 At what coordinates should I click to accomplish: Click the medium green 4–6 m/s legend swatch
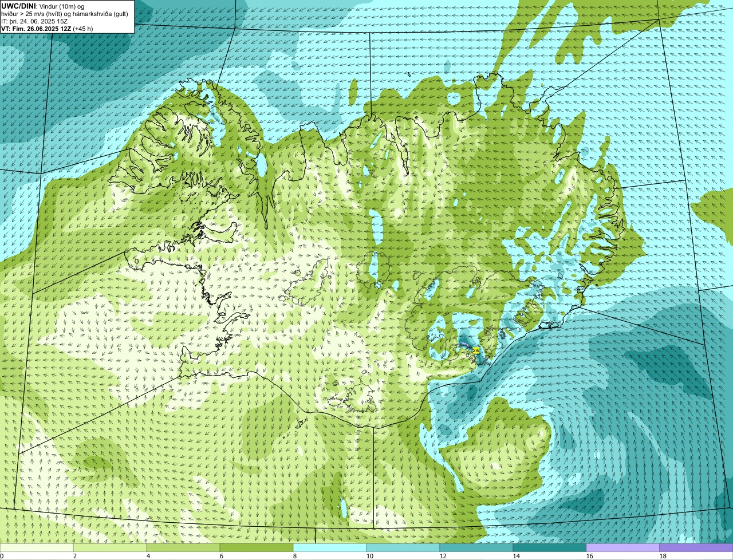(184, 547)
